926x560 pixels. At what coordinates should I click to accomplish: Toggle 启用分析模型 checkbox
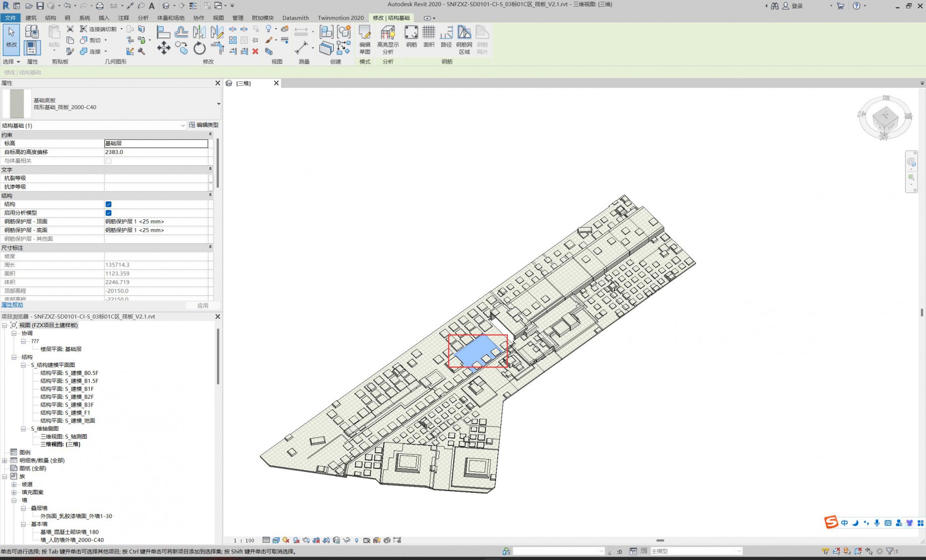pyautogui.click(x=109, y=213)
